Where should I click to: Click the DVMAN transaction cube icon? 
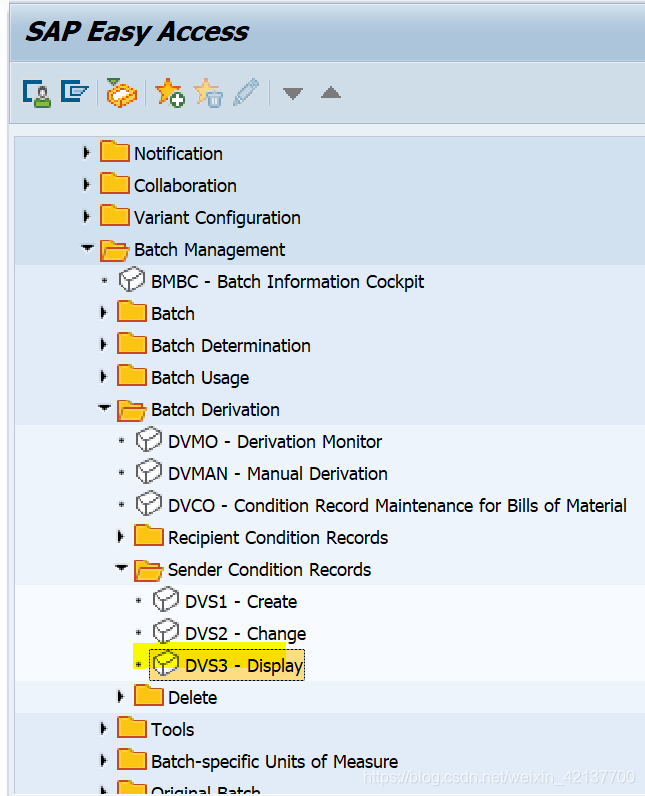[x=149, y=472]
